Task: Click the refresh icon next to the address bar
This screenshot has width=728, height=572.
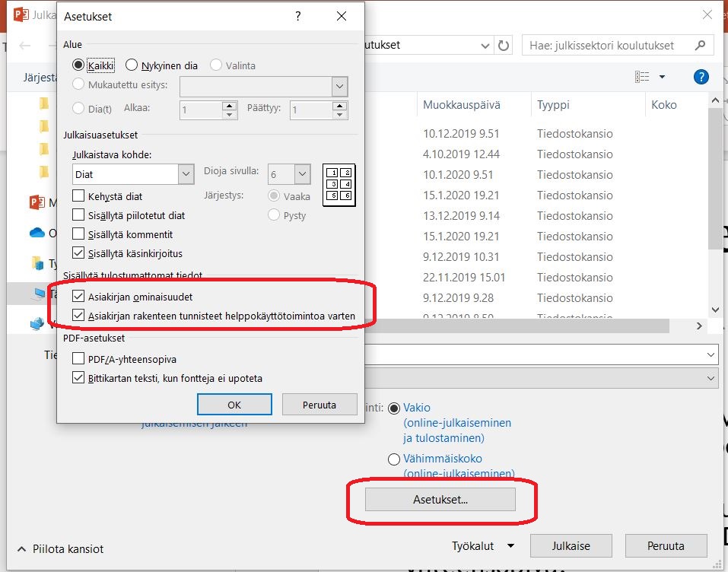Action: (504, 46)
